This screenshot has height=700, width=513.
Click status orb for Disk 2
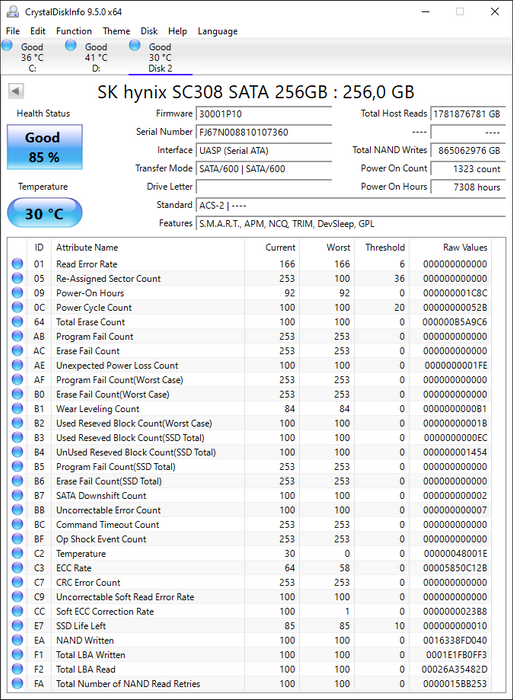(134, 46)
